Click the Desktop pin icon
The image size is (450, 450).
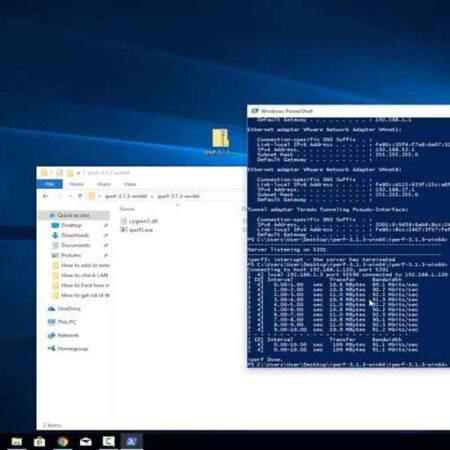106,226
